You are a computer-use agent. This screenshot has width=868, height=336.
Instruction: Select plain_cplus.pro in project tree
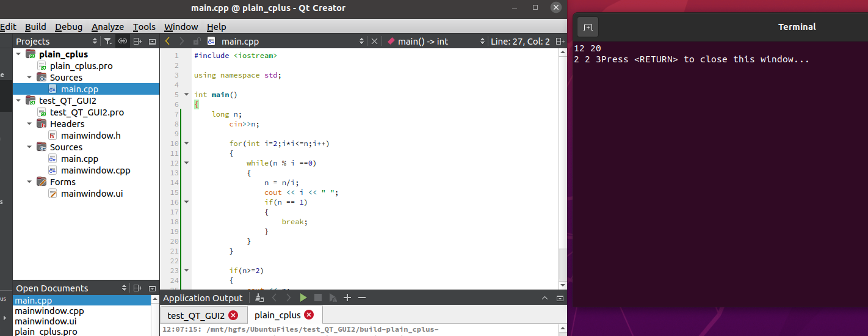coord(81,66)
